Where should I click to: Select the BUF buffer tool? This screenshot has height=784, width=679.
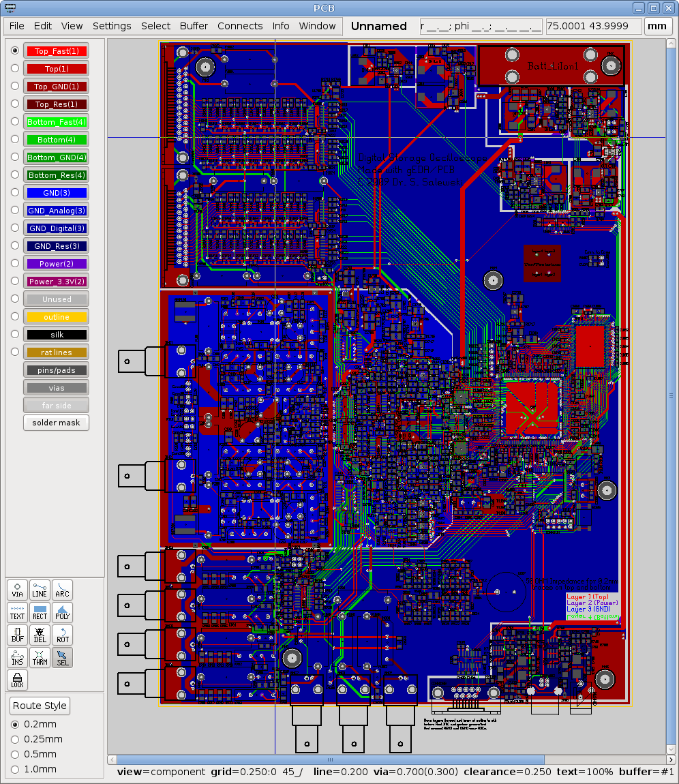point(17,635)
